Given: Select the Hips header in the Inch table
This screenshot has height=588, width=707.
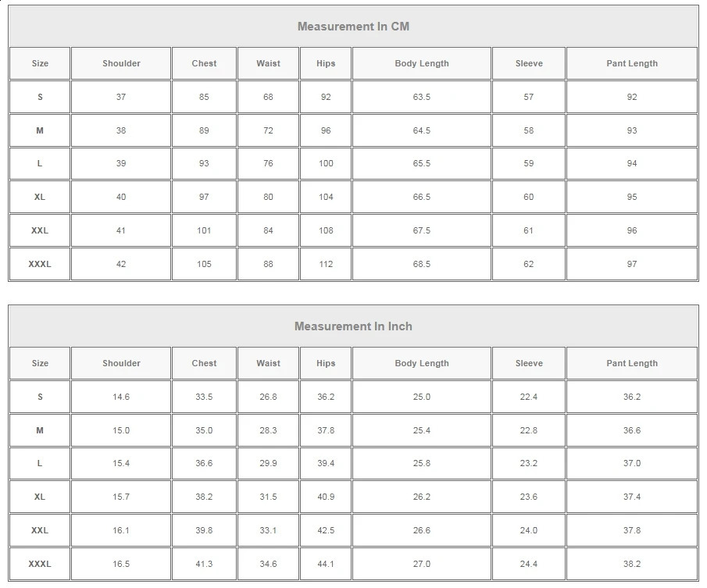Looking at the screenshot, I should click(x=326, y=363).
